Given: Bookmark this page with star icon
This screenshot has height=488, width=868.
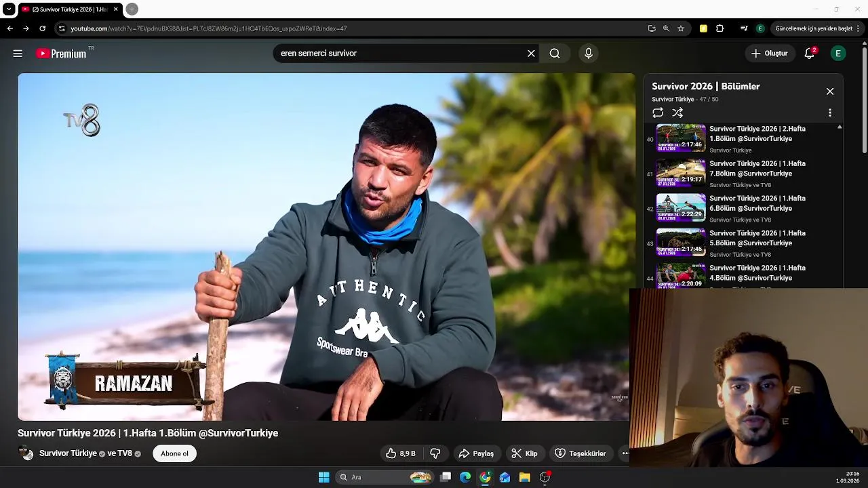Looking at the screenshot, I should click(681, 28).
